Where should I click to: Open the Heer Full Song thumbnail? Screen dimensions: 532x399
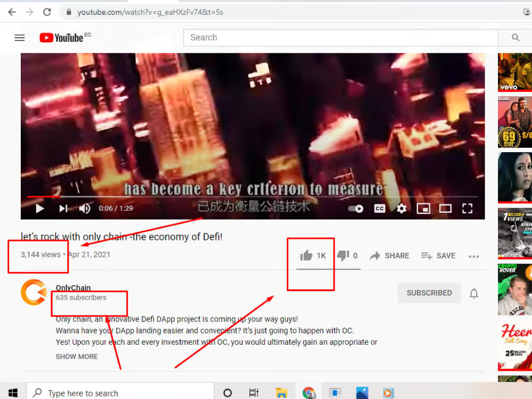click(514, 345)
